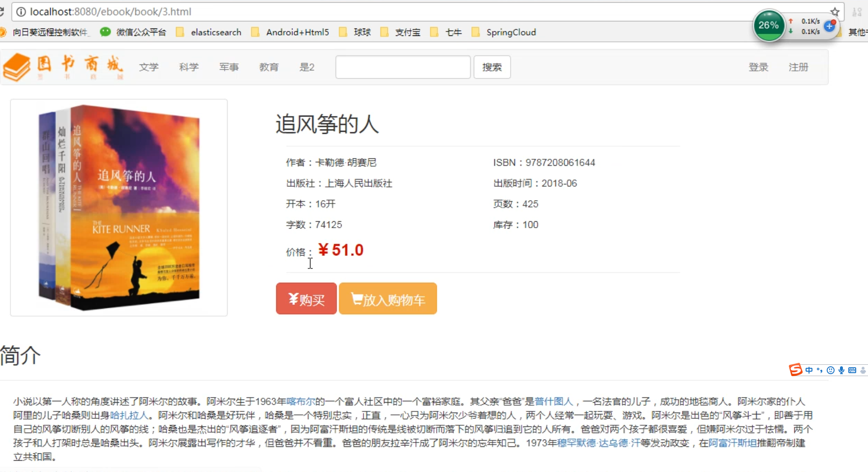Click the book title 追风筝的人
This screenshot has width=868, height=472.
tap(327, 123)
